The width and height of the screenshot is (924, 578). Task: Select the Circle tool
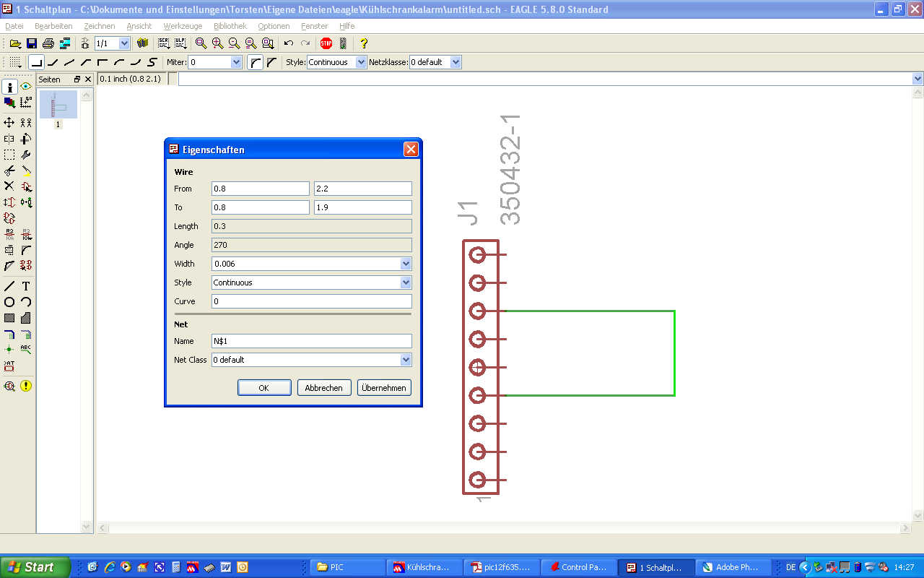click(x=9, y=302)
